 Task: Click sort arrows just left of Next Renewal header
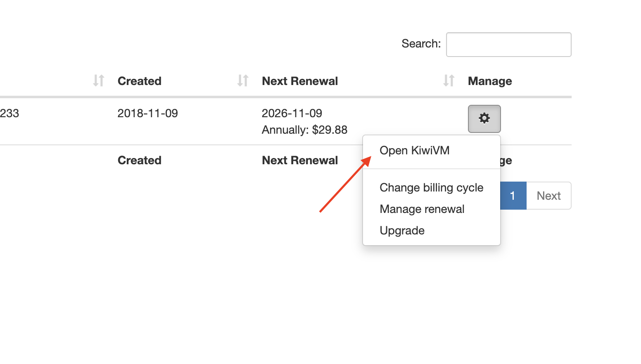click(x=243, y=80)
